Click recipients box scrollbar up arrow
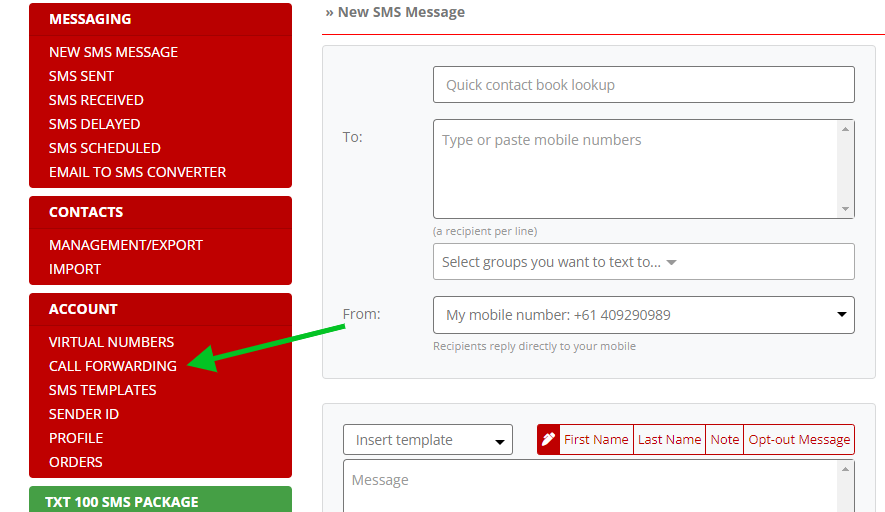This screenshot has height=512, width=885. pos(845,129)
